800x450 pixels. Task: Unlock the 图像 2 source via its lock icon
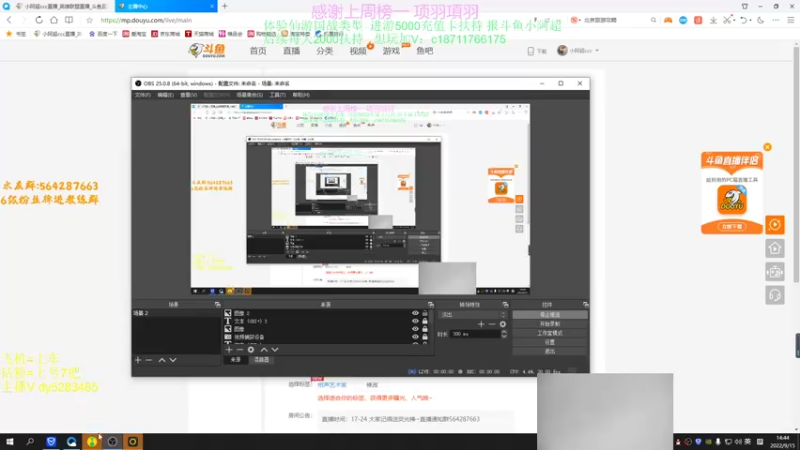click(424, 313)
